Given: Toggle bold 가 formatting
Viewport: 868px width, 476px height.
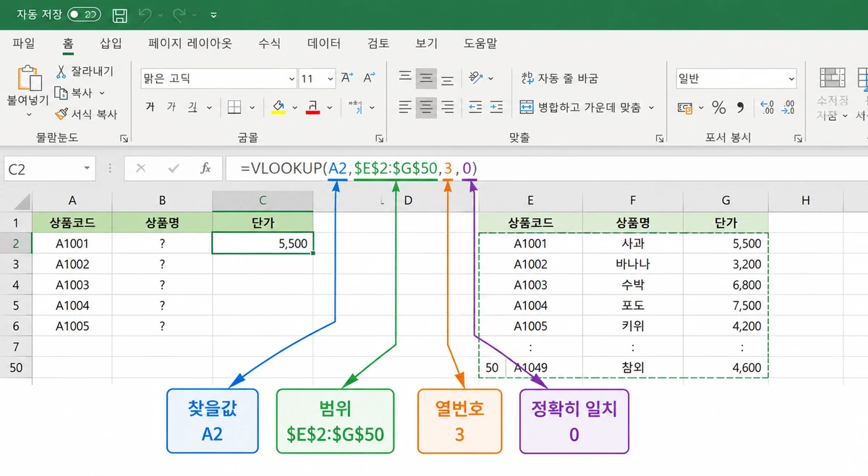Looking at the screenshot, I should click(150, 107).
